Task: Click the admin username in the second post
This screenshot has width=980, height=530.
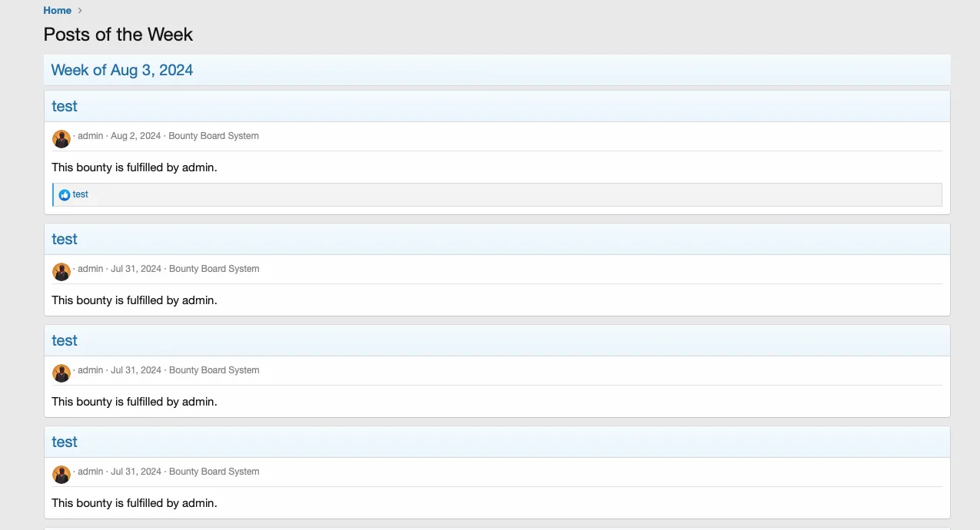Action: [90, 269]
